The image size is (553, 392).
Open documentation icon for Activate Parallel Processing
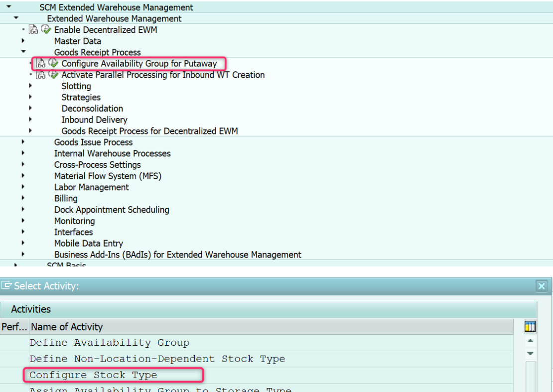[x=41, y=75]
